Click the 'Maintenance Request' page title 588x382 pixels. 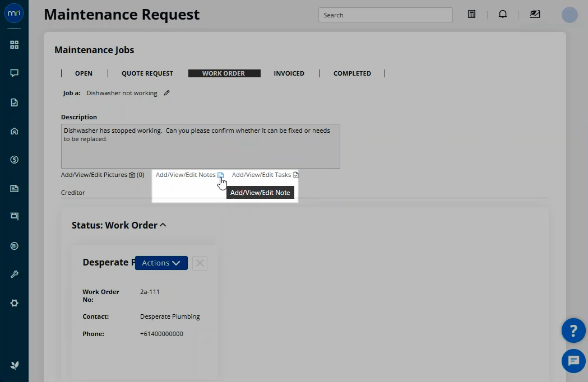pyautogui.click(x=122, y=14)
